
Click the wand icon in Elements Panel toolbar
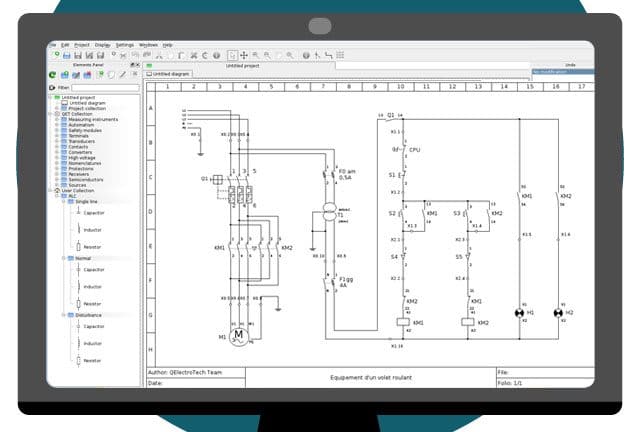(x=123, y=74)
